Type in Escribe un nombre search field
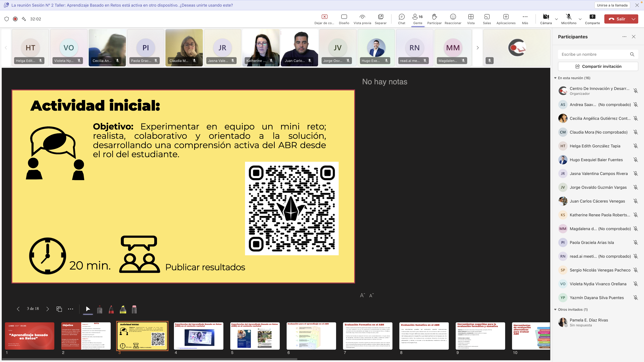The width and height of the screenshot is (644, 362). [x=598, y=54]
